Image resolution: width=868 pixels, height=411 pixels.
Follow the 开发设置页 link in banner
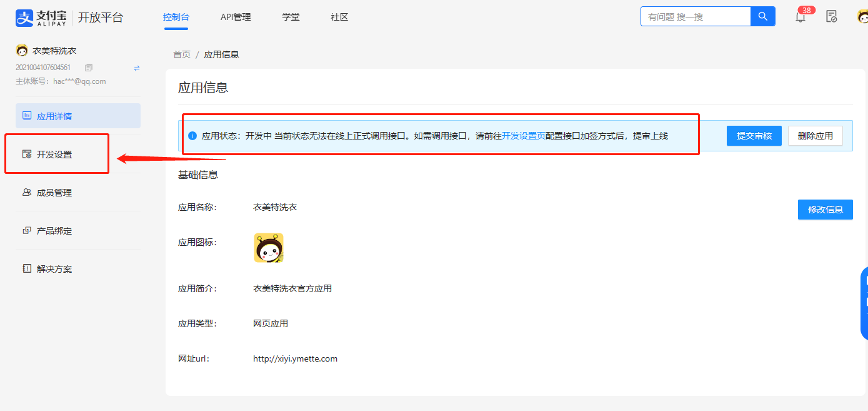coord(524,136)
